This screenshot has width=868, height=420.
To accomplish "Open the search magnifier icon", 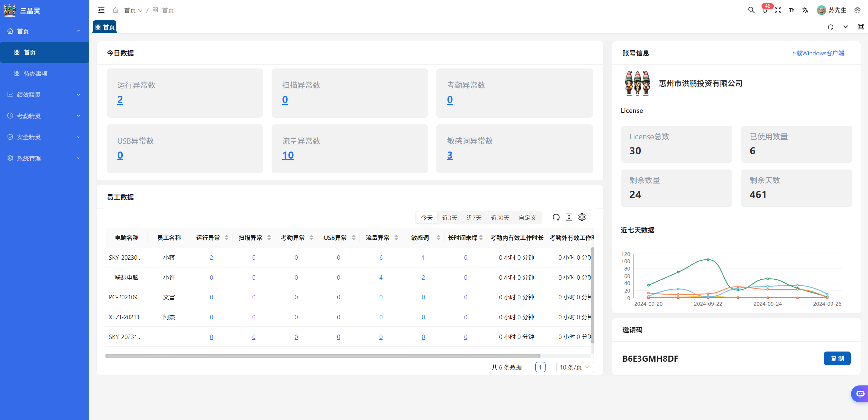I will click(x=751, y=10).
